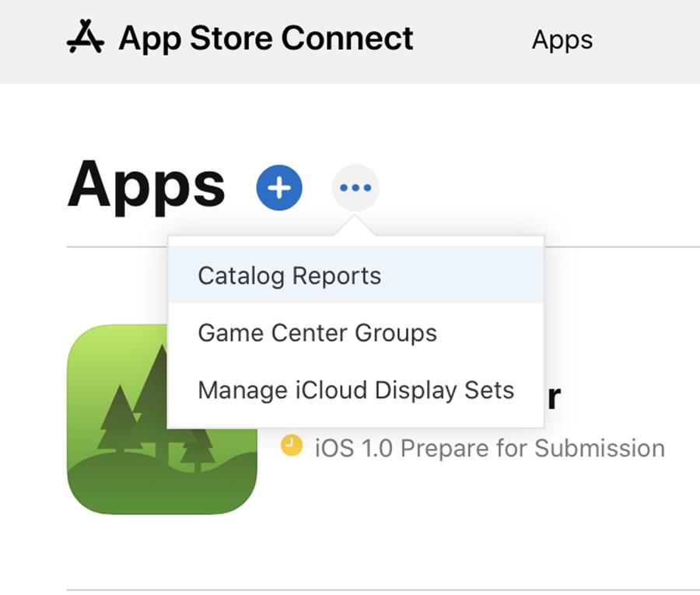Open Catalog Reports from the menu
This screenshot has height=595, width=700.
click(355, 275)
